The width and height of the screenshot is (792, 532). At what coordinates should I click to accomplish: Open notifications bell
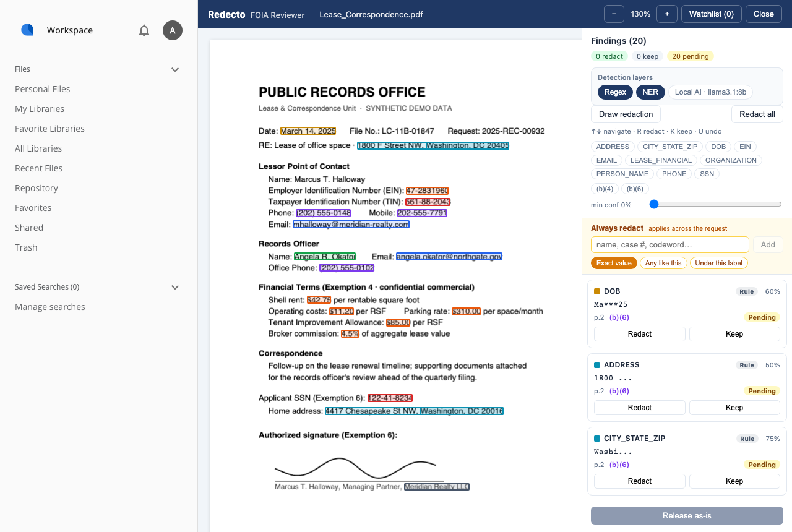(144, 30)
